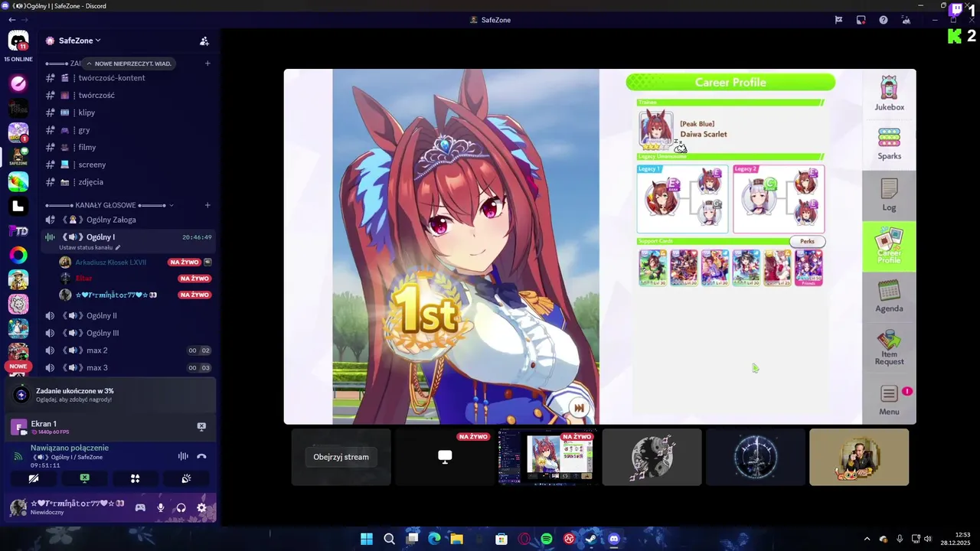The height and width of the screenshot is (551, 980).
Task: Open twórczość-kontent text channel
Action: pos(128,78)
